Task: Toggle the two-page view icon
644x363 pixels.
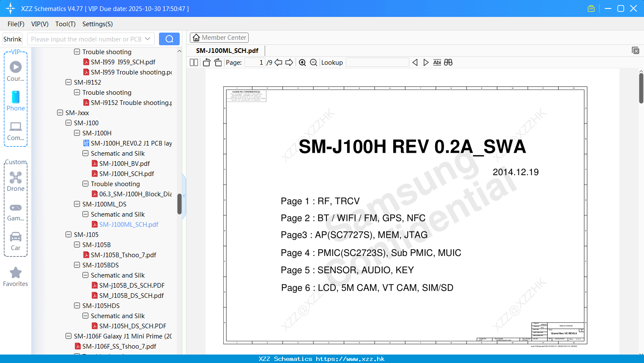Action: coord(194,62)
